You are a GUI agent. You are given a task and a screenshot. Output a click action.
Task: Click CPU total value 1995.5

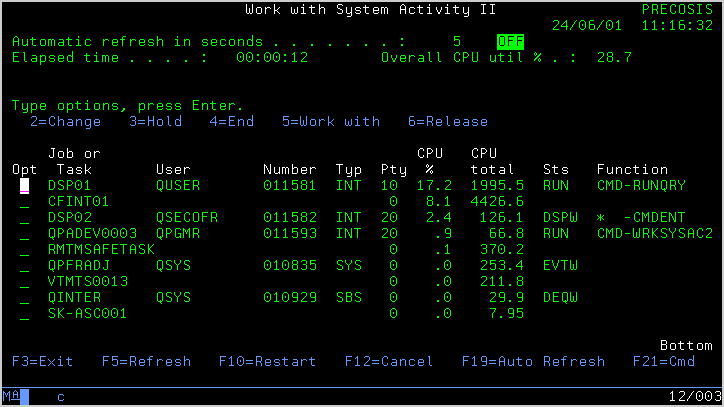pos(497,186)
